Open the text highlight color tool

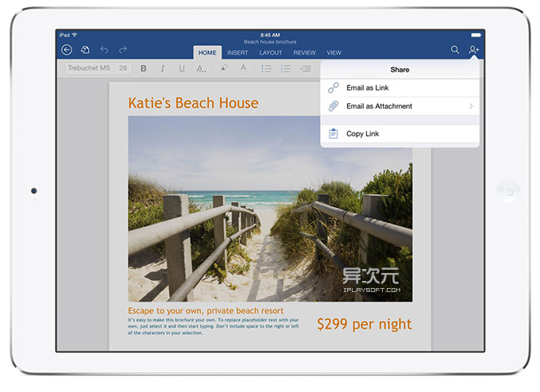(224, 69)
